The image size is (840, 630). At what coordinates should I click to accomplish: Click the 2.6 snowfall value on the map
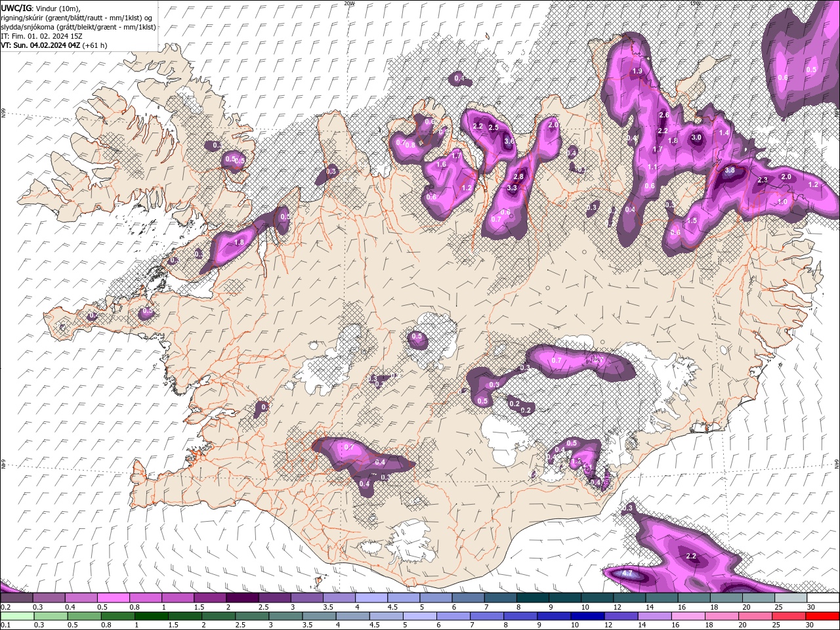pyautogui.click(x=663, y=115)
